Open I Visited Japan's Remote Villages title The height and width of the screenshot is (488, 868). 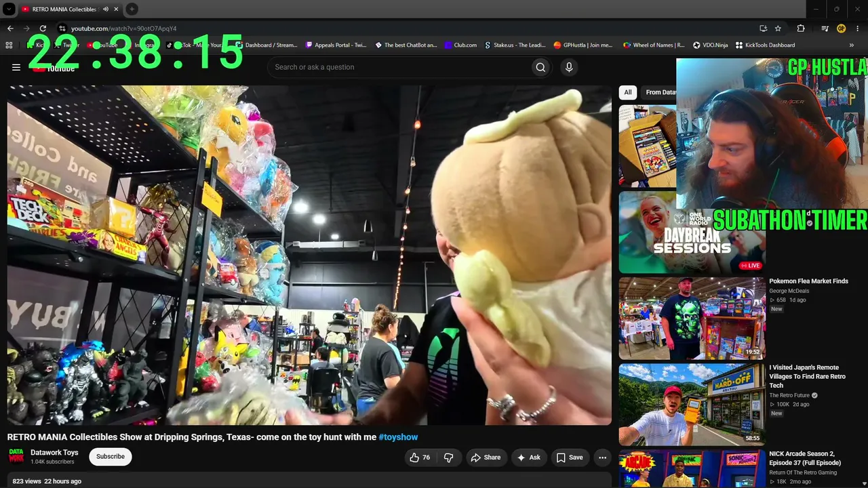point(808,376)
